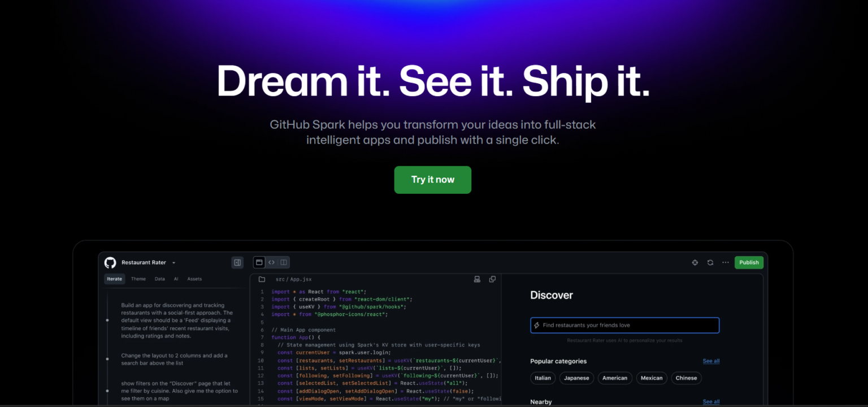Switch to the code view icon

coord(271,262)
